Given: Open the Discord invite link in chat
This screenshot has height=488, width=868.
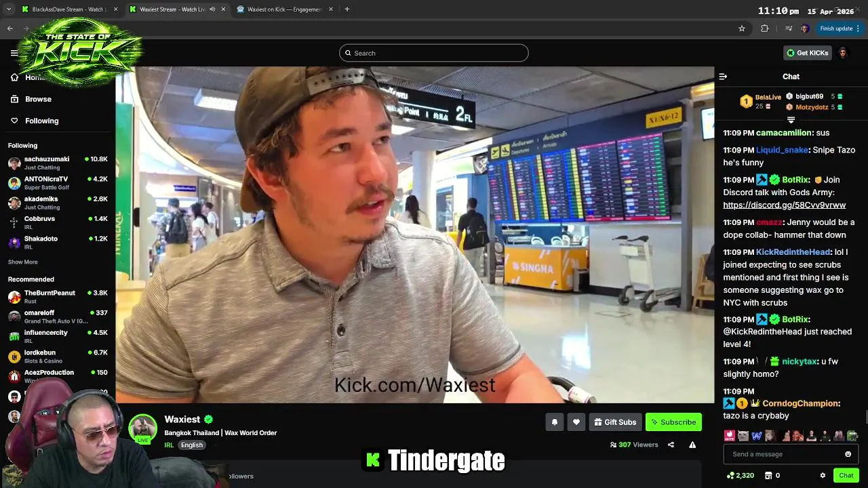Looking at the screenshot, I should click(x=784, y=205).
